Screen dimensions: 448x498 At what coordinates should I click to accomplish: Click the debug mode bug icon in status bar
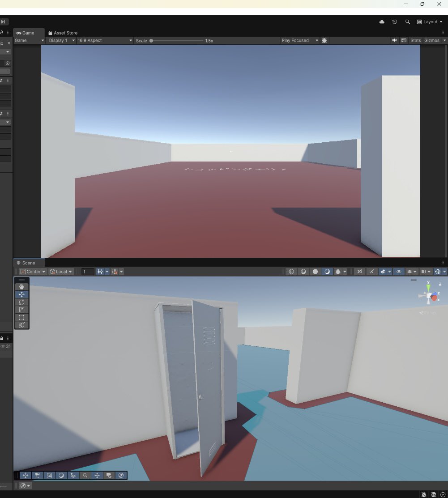point(424,494)
